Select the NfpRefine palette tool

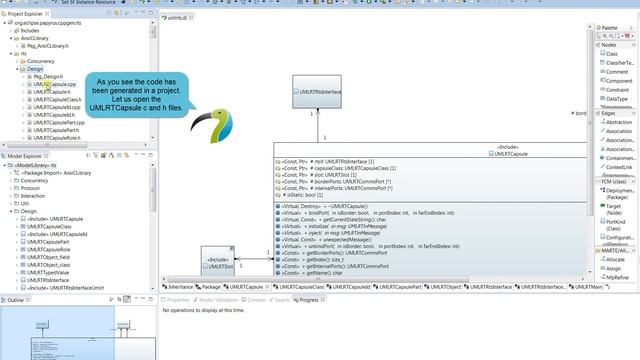point(617,278)
